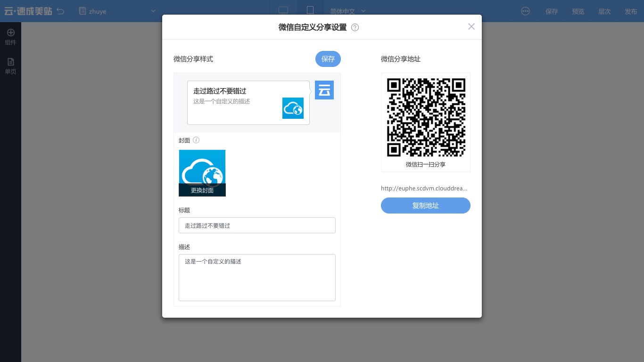The image size is (644, 362).
Task: Click the 描述 description text area
Action: (x=257, y=277)
